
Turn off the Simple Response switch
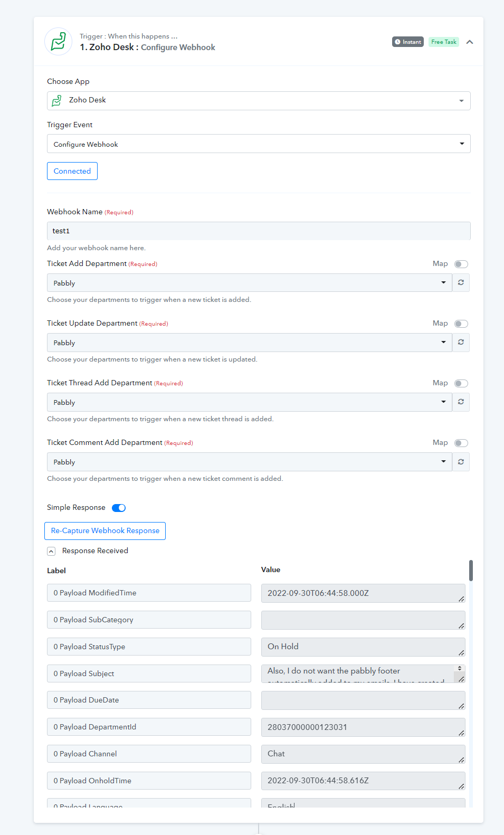(x=119, y=508)
